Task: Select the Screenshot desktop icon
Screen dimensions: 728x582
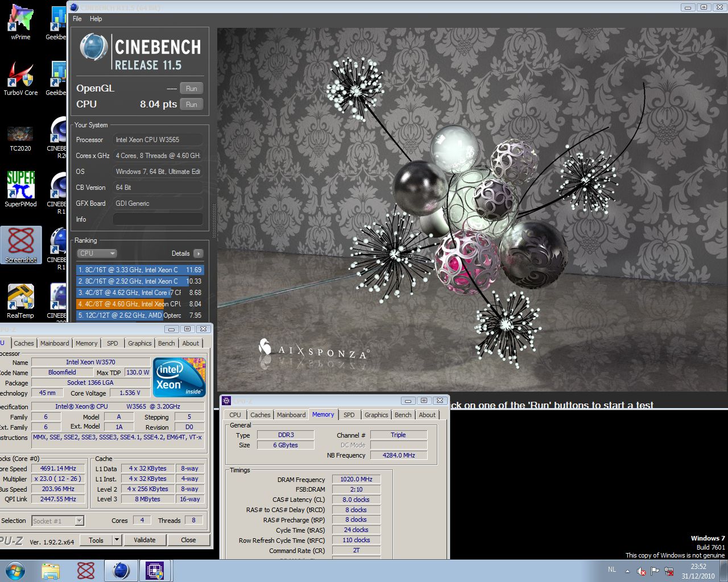Action: pos(21,246)
